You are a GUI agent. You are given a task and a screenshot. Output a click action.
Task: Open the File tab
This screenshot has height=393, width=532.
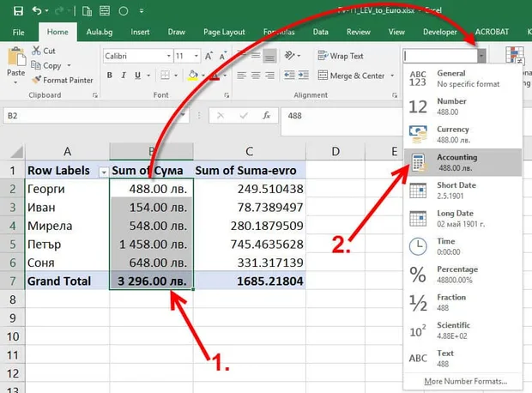[18, 33]
